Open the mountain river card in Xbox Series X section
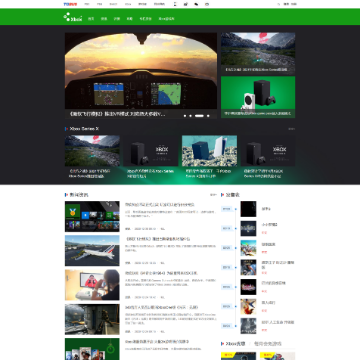 (x=92, y=151)
